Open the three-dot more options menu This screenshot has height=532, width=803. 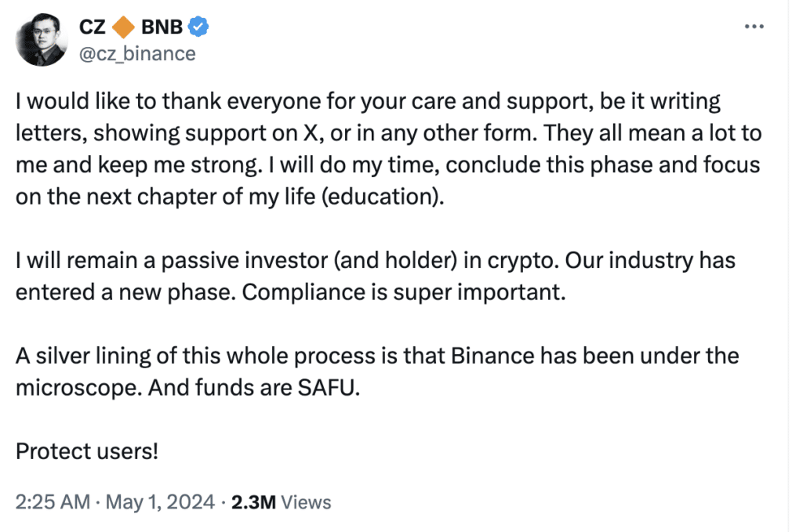(753, 27)
